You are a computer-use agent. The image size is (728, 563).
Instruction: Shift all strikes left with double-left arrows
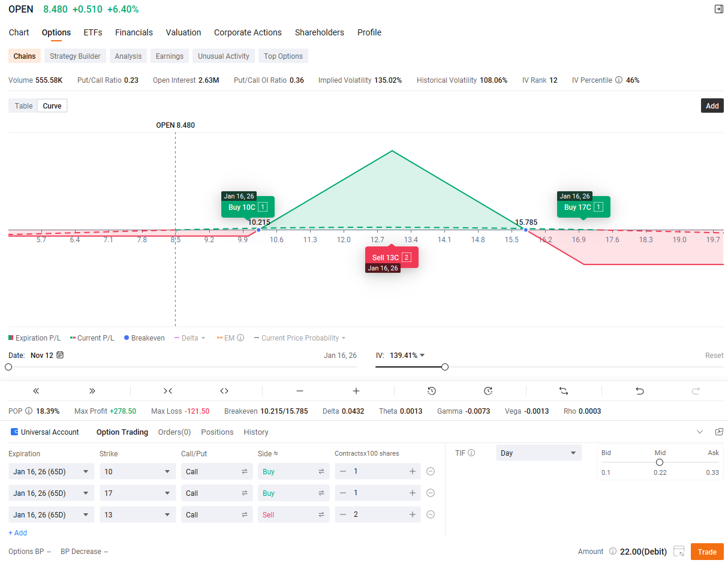coord(36,391)
